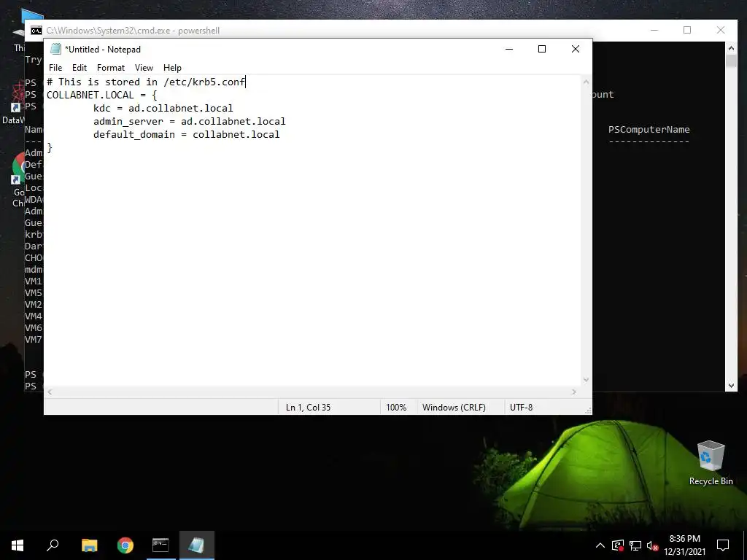Open the Format menu in Notepad
Image resolution: width=747 pixels, height=560 pixels.
111,68
